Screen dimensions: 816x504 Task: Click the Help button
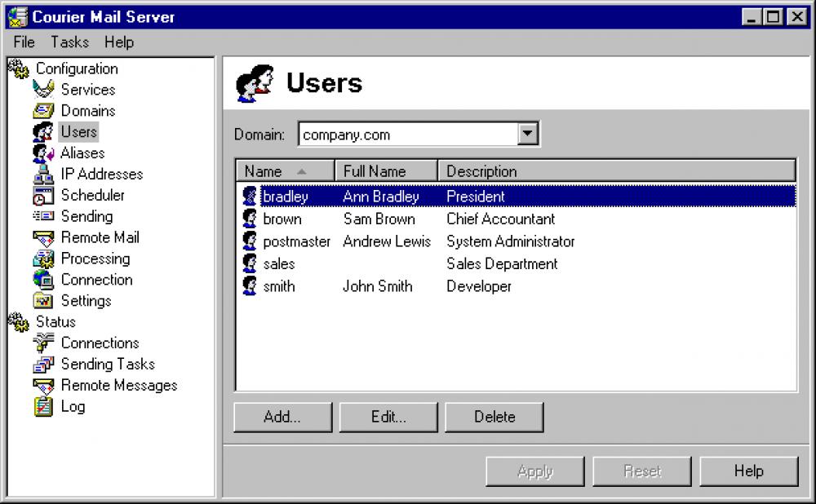[748, 471]
